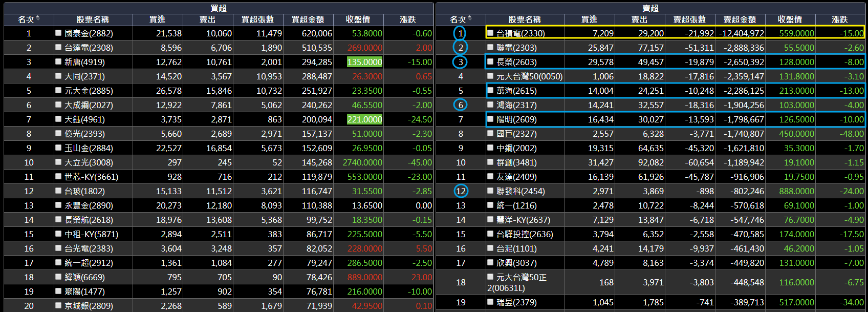Check the box for 台積電(2330)
This screenshot has height=312, width=868.
tap(490, 33)
